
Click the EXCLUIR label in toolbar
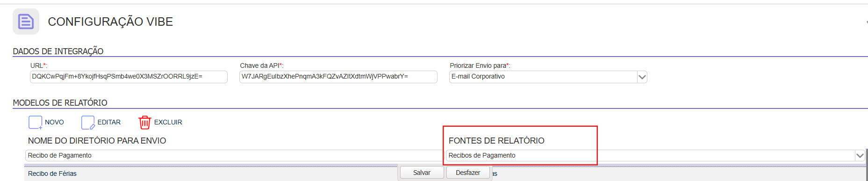168,122
